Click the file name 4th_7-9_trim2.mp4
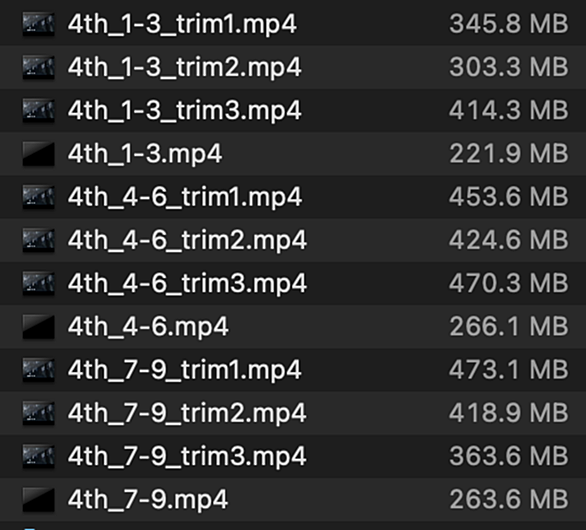586x530 pixels. point(187,413)
